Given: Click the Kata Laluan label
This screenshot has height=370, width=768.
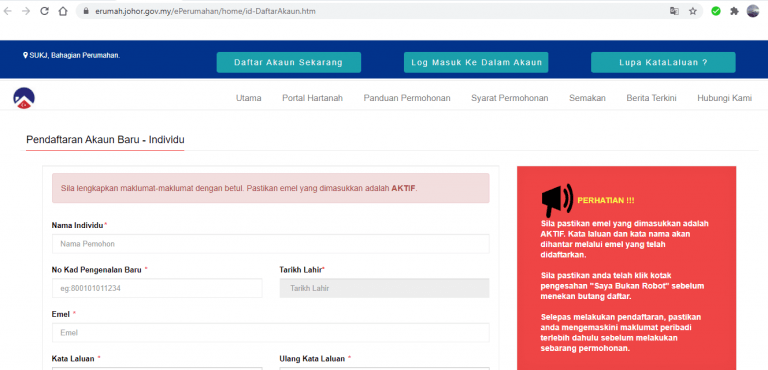Looking at the screenshot, I should click(x=74, y=359).
